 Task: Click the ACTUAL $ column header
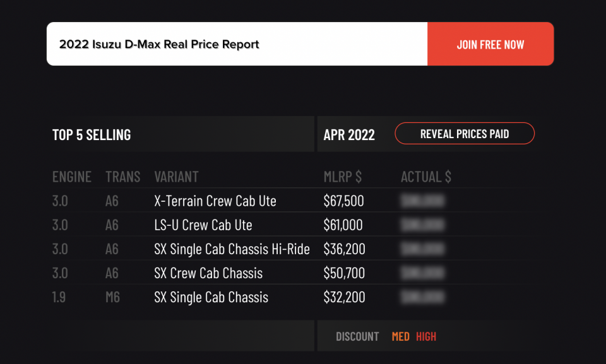click(x=426, y=177)
